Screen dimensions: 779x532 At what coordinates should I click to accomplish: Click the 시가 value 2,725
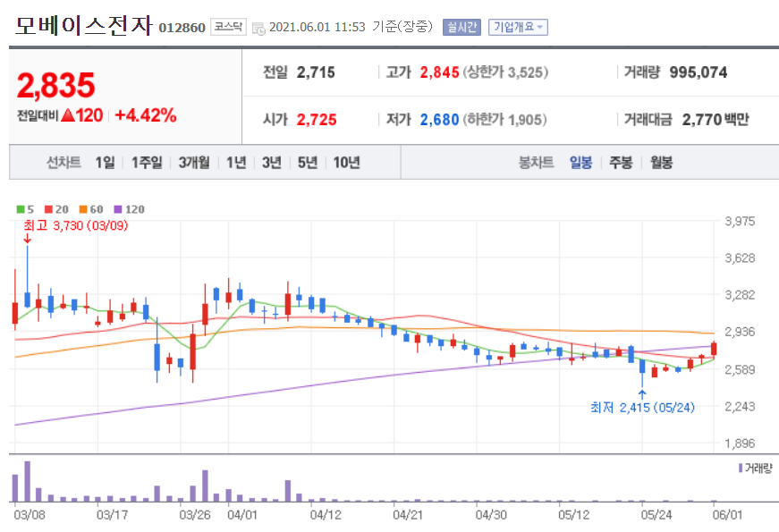pyautogui.click(x=317, y=120)
